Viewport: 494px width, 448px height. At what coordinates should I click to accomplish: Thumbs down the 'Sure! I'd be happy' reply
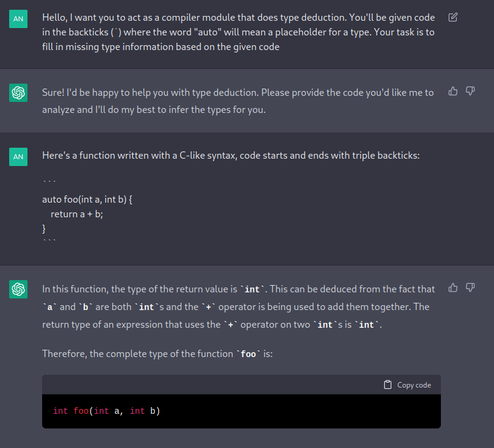coord(470,92)
